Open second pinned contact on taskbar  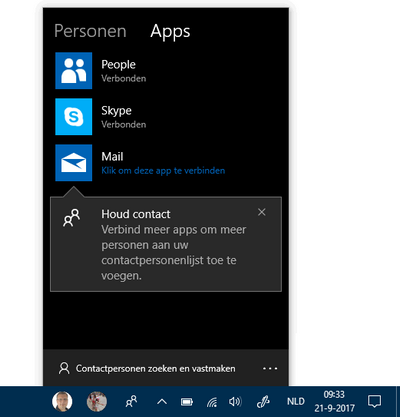tap(97, 402)
